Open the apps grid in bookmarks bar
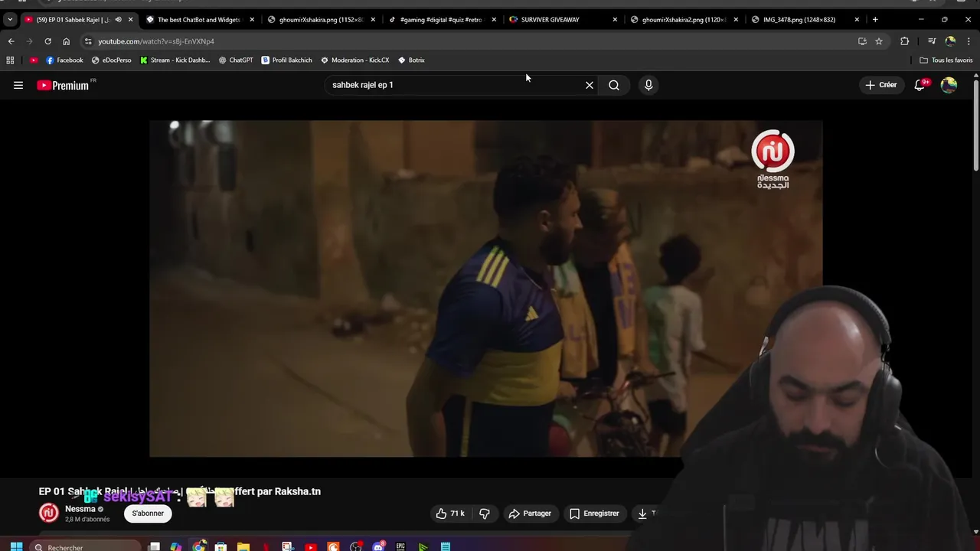 (x=10, y=60)
